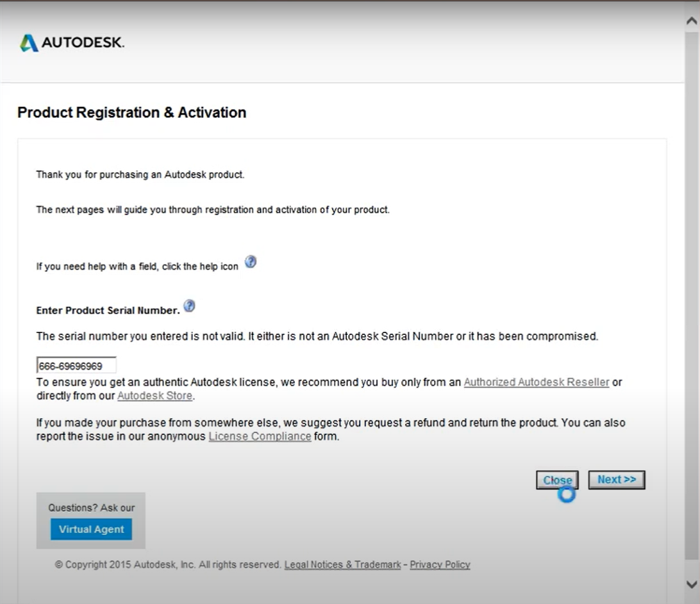Click the Copyright 2015 Autodesk text

tap(168, 565)
